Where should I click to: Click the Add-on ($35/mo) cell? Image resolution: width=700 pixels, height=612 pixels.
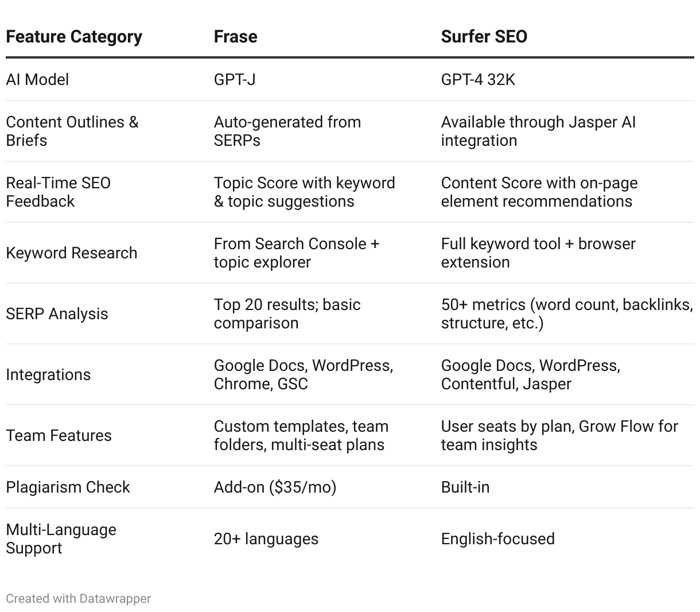[x=275, y=487]
